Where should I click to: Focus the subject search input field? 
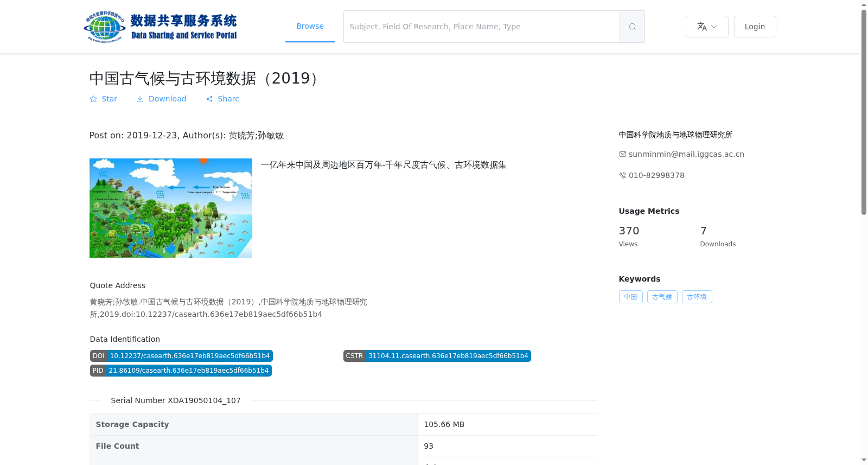[482, 27]
